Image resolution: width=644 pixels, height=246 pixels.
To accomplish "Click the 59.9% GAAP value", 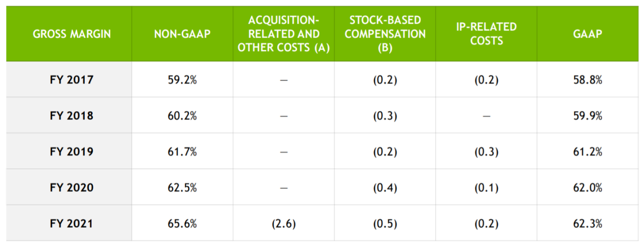I will point(588,116).
